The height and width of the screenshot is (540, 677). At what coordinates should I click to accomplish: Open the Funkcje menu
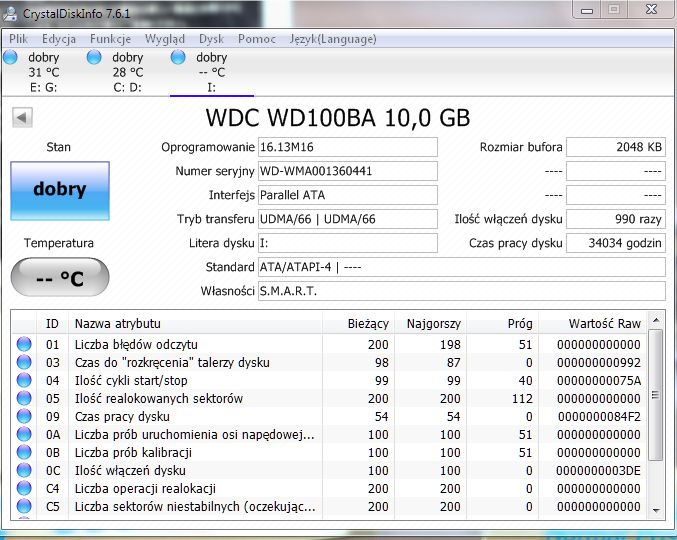(110, 39)
